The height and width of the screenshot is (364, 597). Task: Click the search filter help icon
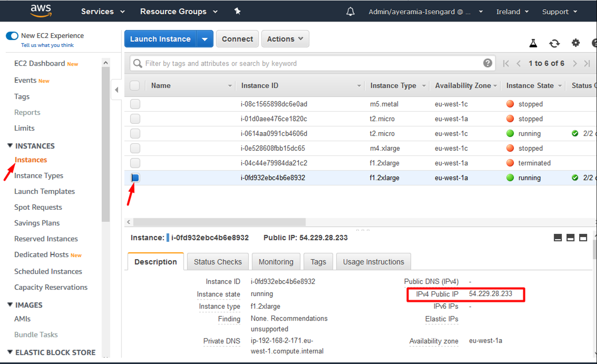pos(487,63)
